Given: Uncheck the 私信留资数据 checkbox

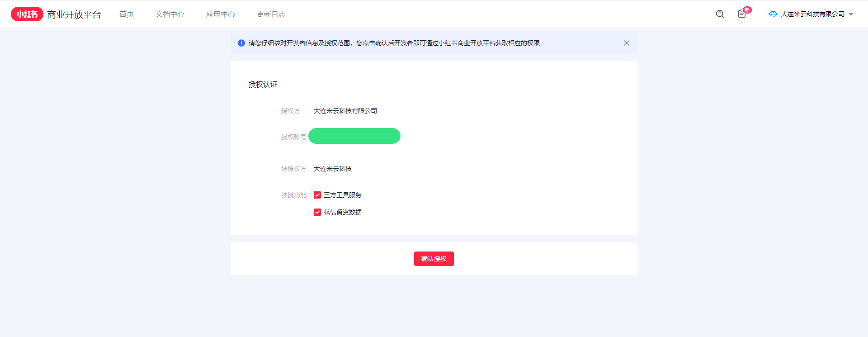Looking at the screenshot, I should [317, 212].
